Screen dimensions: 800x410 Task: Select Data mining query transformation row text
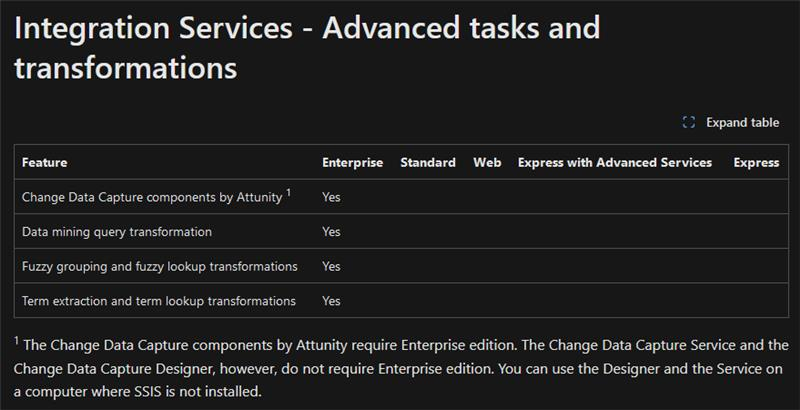[117, 232]
